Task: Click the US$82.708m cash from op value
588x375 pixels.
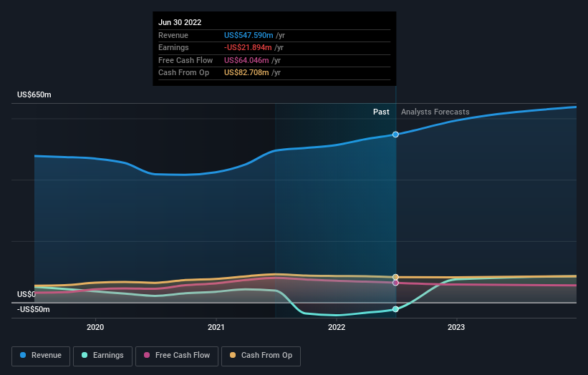Action: [x=246, y=73]
